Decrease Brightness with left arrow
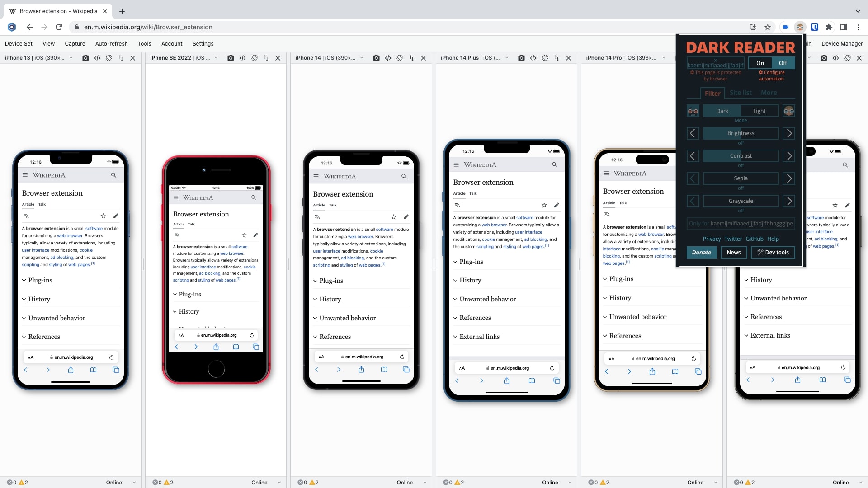 (x=693, y=133)
